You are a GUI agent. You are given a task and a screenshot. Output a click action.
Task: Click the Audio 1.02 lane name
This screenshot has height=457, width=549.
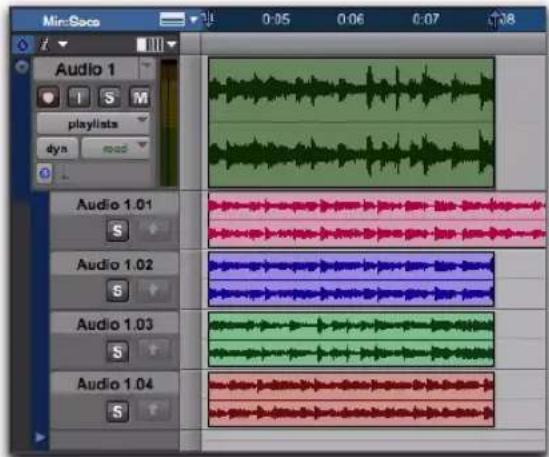pyautogui.click(x=114, y=264)
